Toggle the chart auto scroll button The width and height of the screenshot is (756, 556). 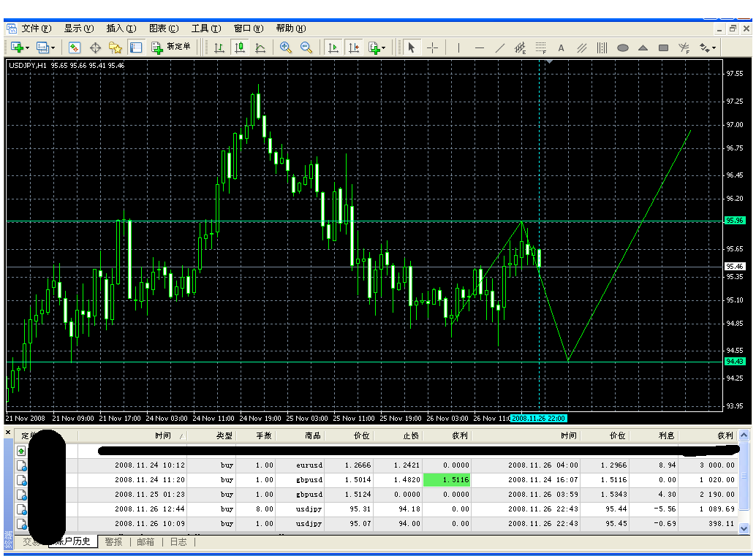point(333,47)
